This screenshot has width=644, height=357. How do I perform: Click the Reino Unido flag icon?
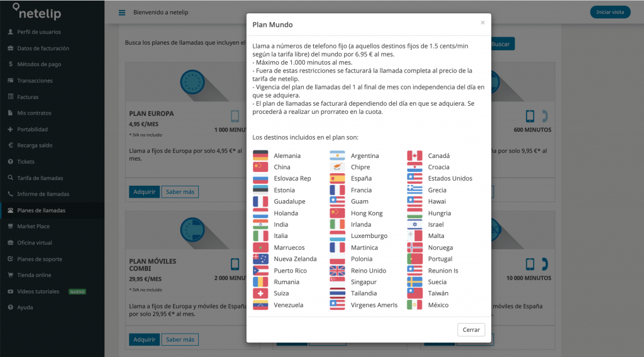click(x=337, y=270)
